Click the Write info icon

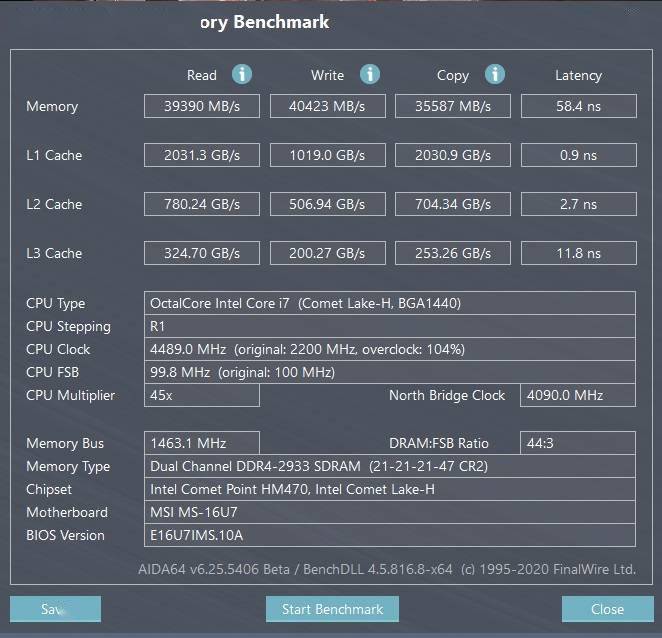pyautogui.click(x=370, y=74)
